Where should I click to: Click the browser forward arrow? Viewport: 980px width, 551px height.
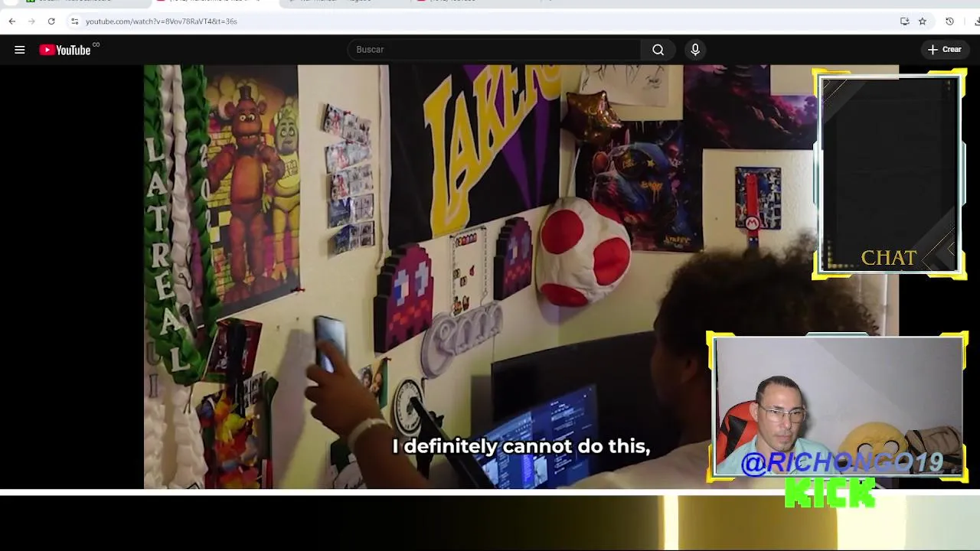tap(31, 21)
